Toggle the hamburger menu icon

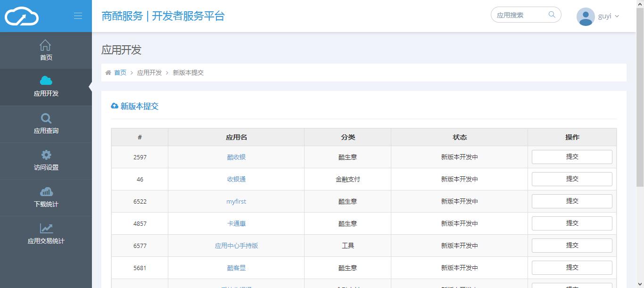click(78, 16)
